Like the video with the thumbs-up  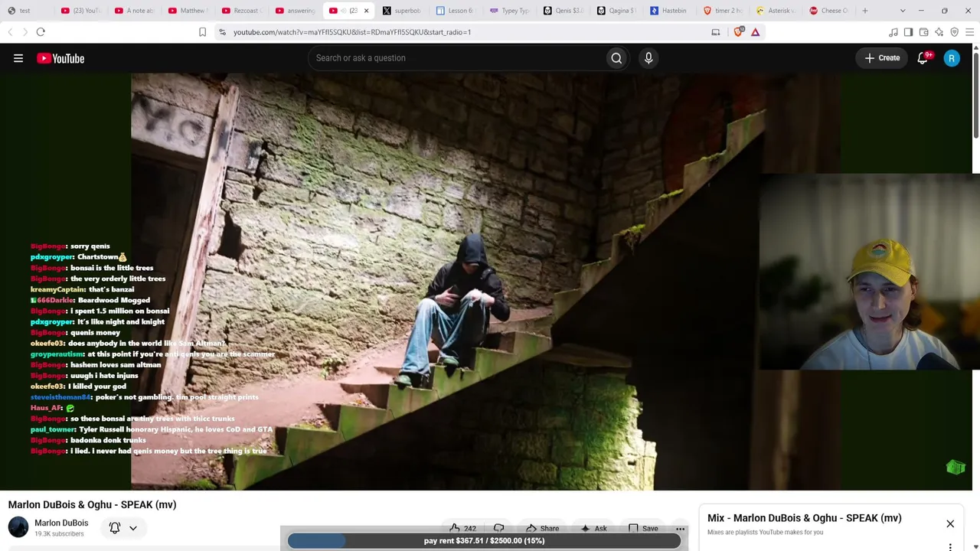(x=462, y=528)
